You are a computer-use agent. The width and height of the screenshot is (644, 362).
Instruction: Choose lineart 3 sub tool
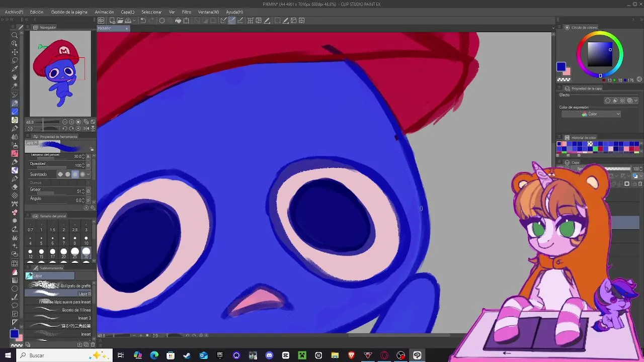tap(59, 318)
